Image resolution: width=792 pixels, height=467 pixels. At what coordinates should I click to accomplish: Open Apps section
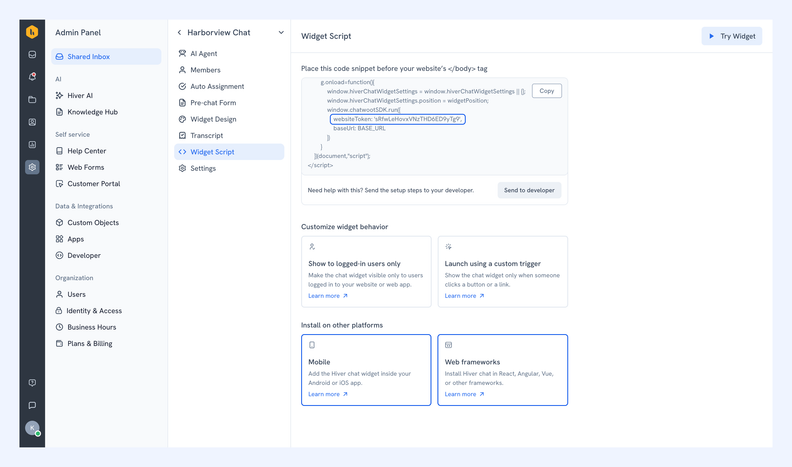coord(70,239)
